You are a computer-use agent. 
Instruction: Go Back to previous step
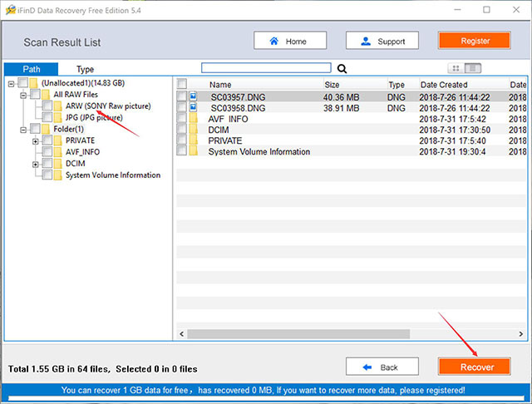click(x=382, y=367)
